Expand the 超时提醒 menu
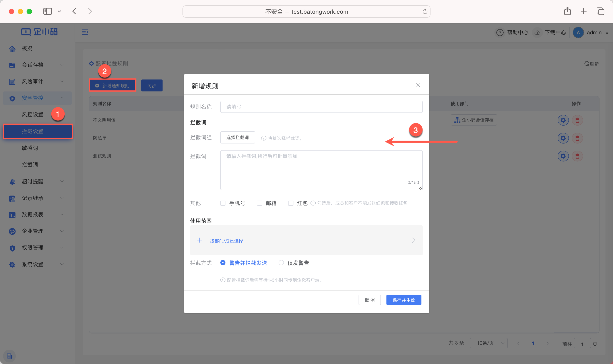This screenshot has height=364, width=613. click(x=37, y=182)
